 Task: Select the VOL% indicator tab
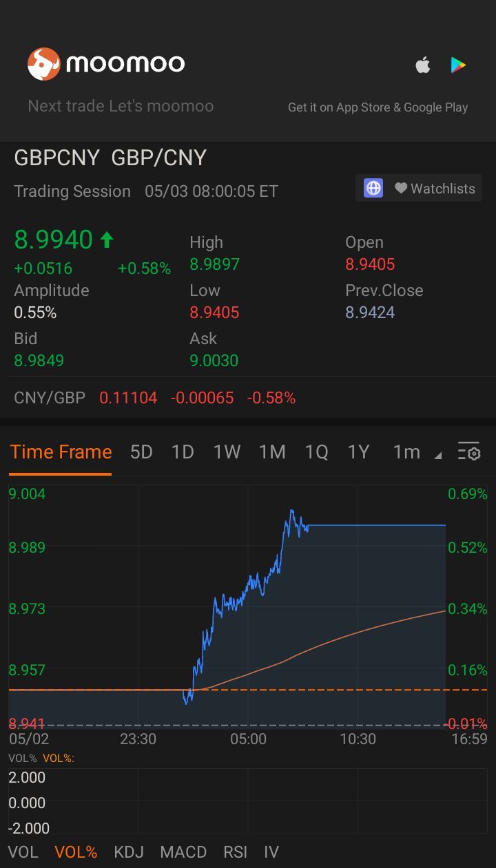pyautogui.click(x=76, y=852)
